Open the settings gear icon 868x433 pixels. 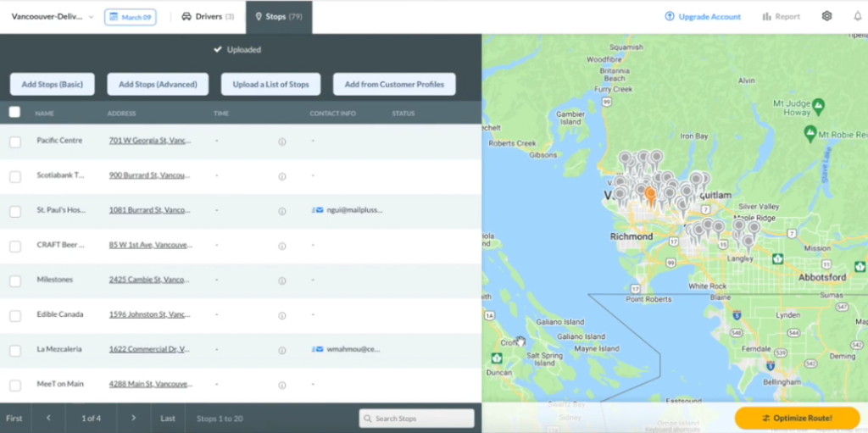(x=826, y=16)
